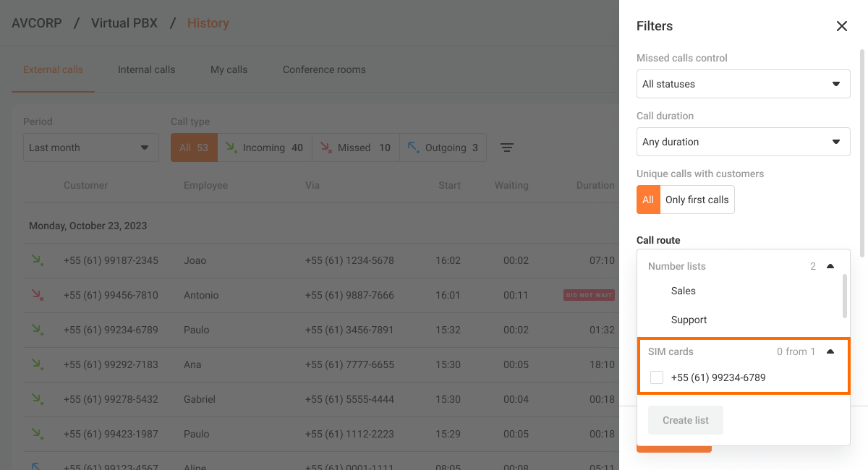Click the Customer column header
This screenshot has width=868, height=470.
pos(85,185)
